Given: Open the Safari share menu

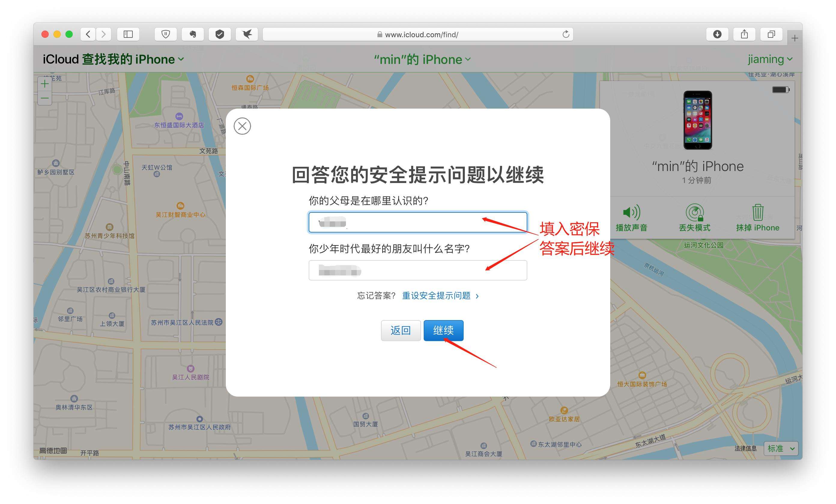Looking at the screenshot, I should point(744,34).
